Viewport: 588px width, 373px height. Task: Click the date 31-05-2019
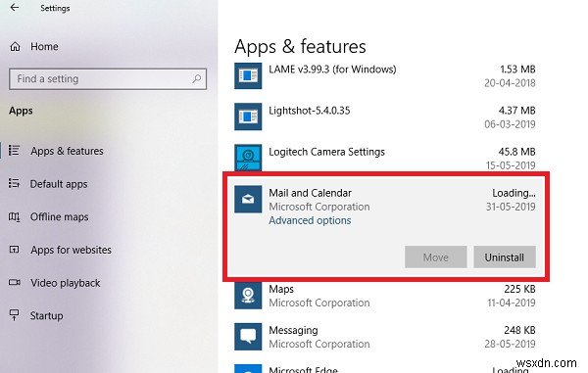pos(511,207)
